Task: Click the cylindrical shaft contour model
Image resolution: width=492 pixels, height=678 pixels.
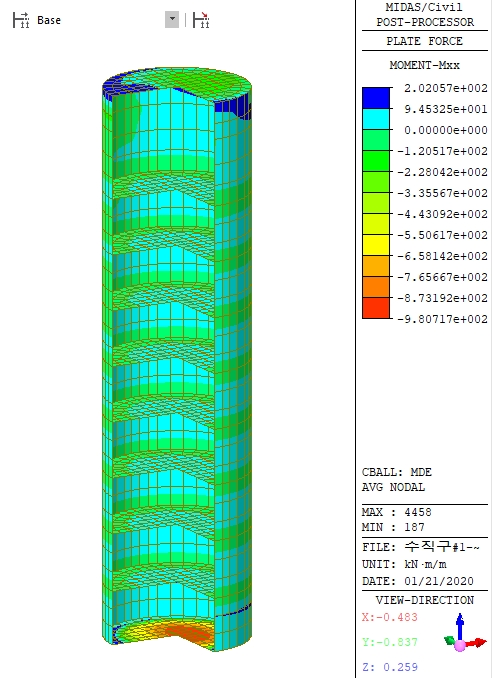Action: coord(177,359)
